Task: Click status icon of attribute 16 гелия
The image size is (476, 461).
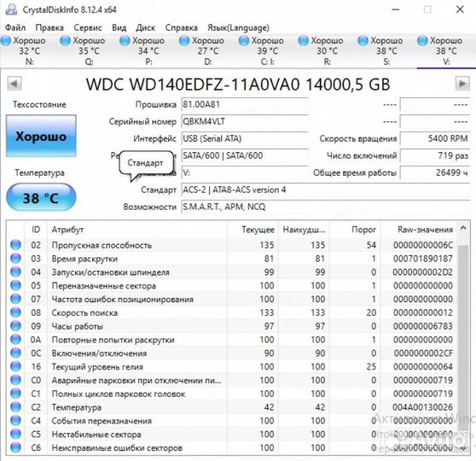Action: pos(15,366)
